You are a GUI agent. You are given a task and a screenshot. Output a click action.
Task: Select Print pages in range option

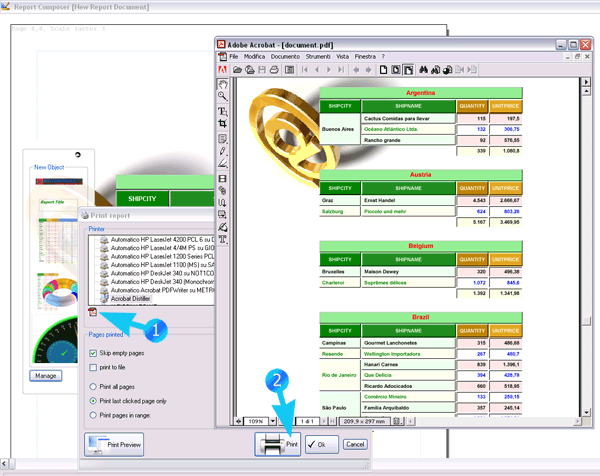(x=93, y=415)
